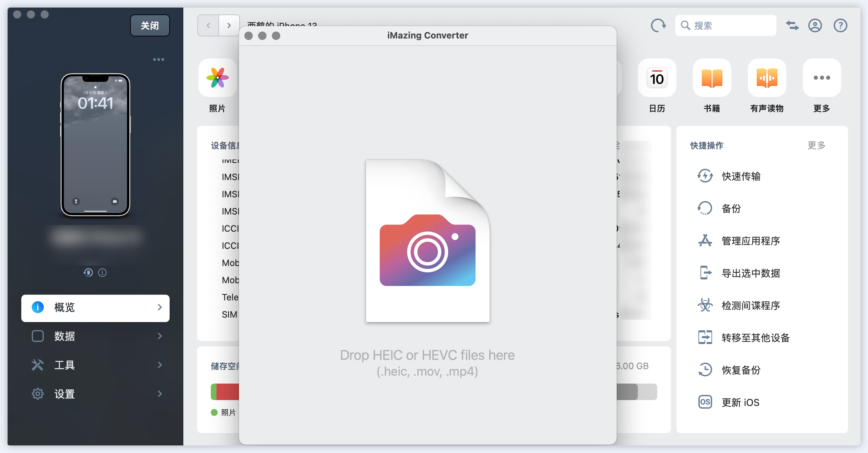Click the Manage Apps (管理应用程序) label

click(751, 241)
